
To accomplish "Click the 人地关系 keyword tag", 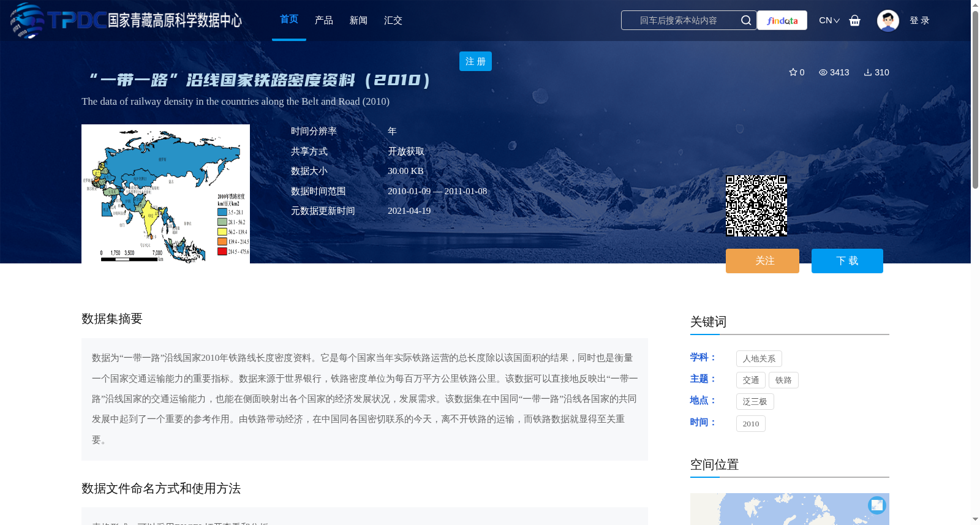I will 759,358.
